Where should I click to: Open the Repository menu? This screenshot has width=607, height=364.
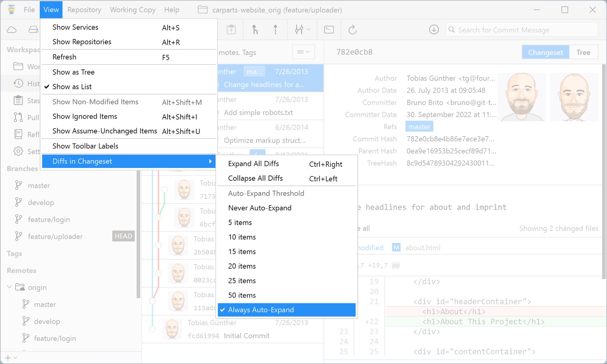[x=84, y=10]
